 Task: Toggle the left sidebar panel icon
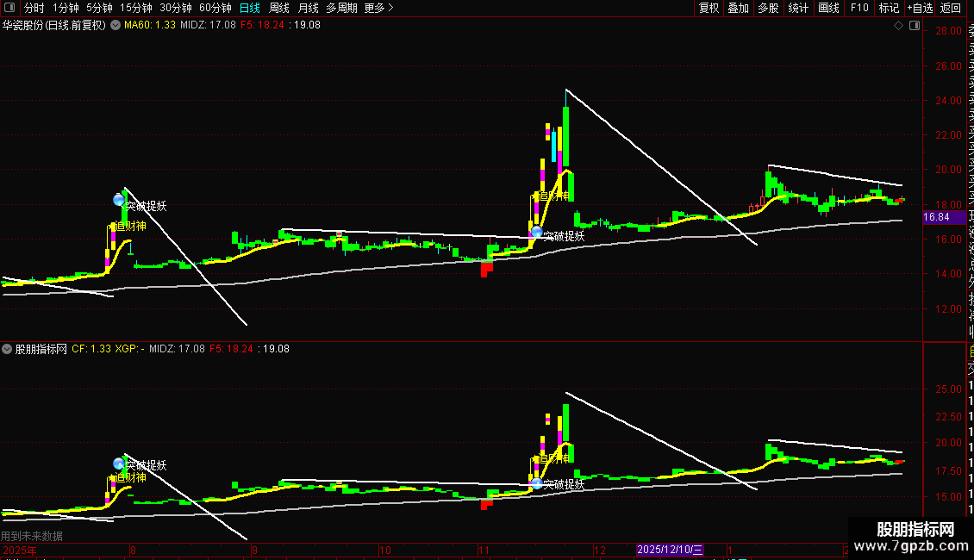point(9,8)
